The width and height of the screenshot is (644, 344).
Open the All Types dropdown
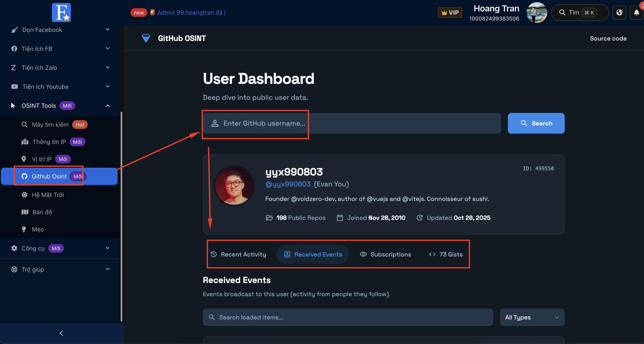532,317
